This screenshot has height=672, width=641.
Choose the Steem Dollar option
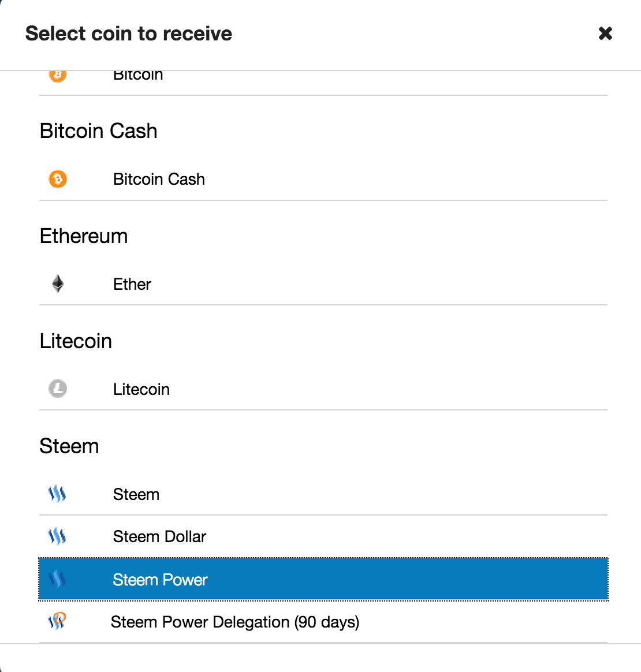tap(159, 536)
